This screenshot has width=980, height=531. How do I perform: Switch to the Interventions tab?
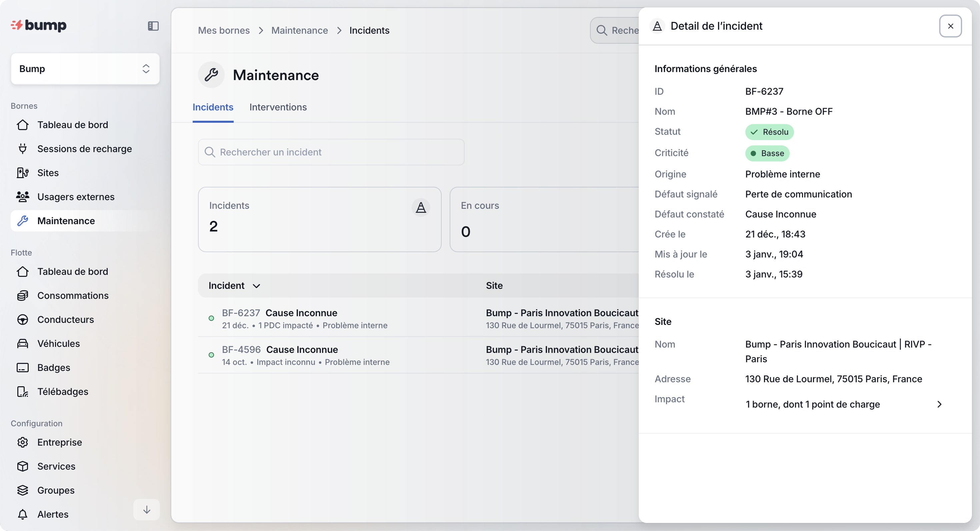click(x=278, y=107)
